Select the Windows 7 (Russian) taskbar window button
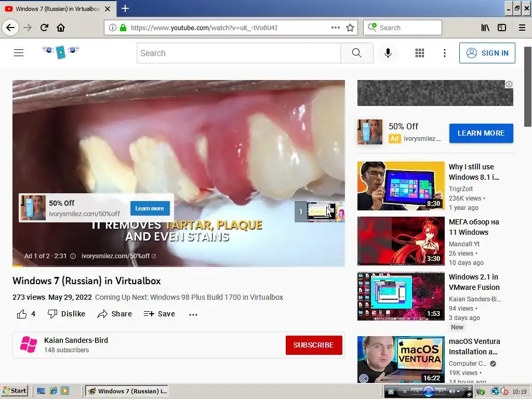The image size is (532, 399). (x=127, y=391)
